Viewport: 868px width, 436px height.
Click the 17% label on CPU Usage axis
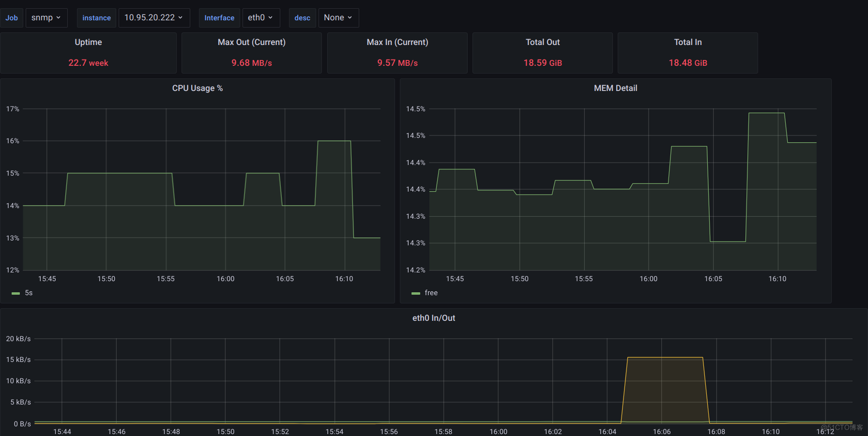click(x=13, y=109)
